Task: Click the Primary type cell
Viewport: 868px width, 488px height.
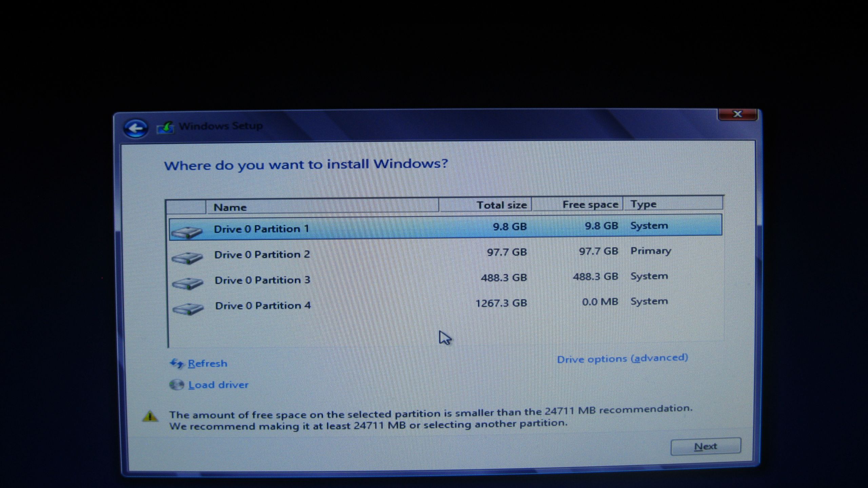Action: 651,251
